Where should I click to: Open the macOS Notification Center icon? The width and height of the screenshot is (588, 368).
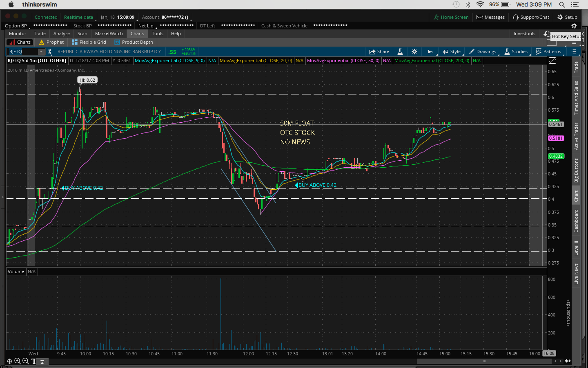click(575, 4)
